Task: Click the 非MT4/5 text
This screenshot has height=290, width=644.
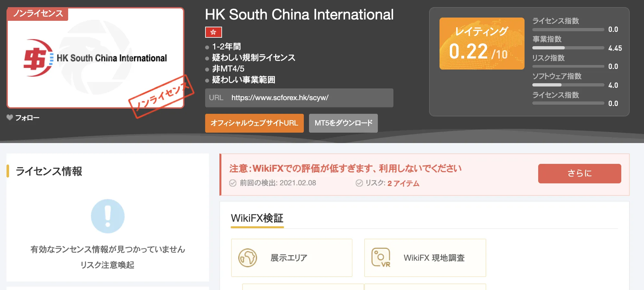Action: (x=228, y=69)
